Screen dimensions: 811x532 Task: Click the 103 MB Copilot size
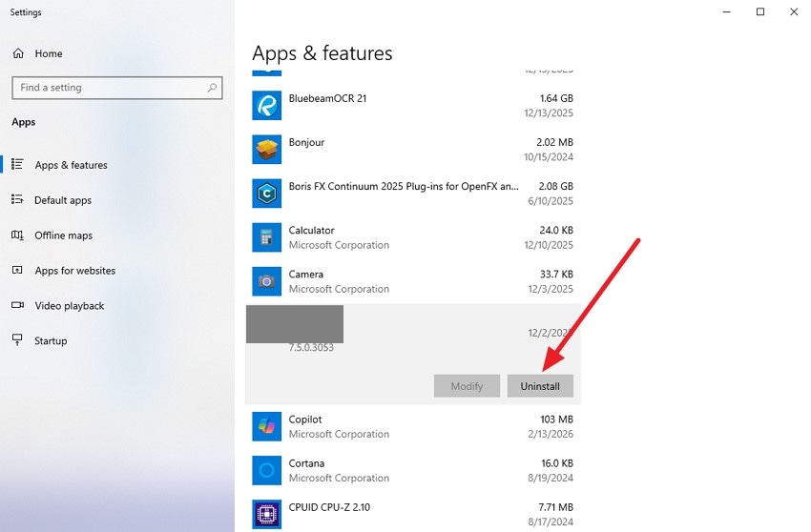pos(557,419)
